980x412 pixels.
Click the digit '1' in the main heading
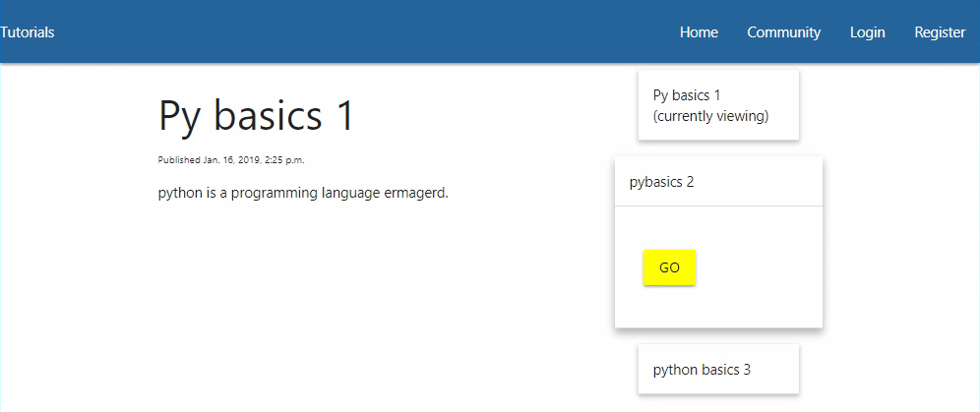click(x=343, y=116)
